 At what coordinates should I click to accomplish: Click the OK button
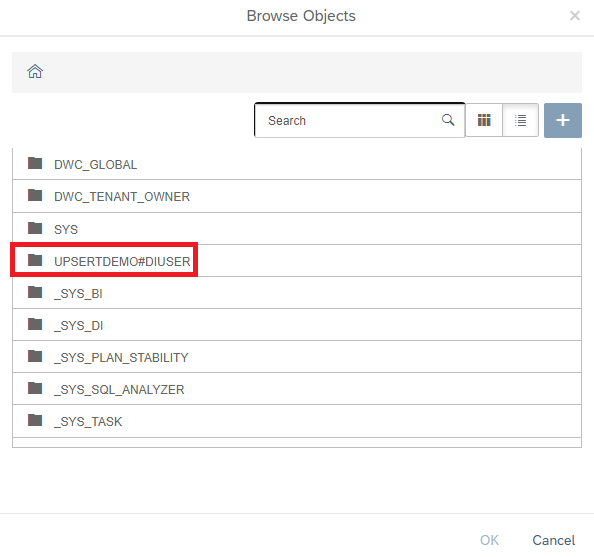[489, 540]
